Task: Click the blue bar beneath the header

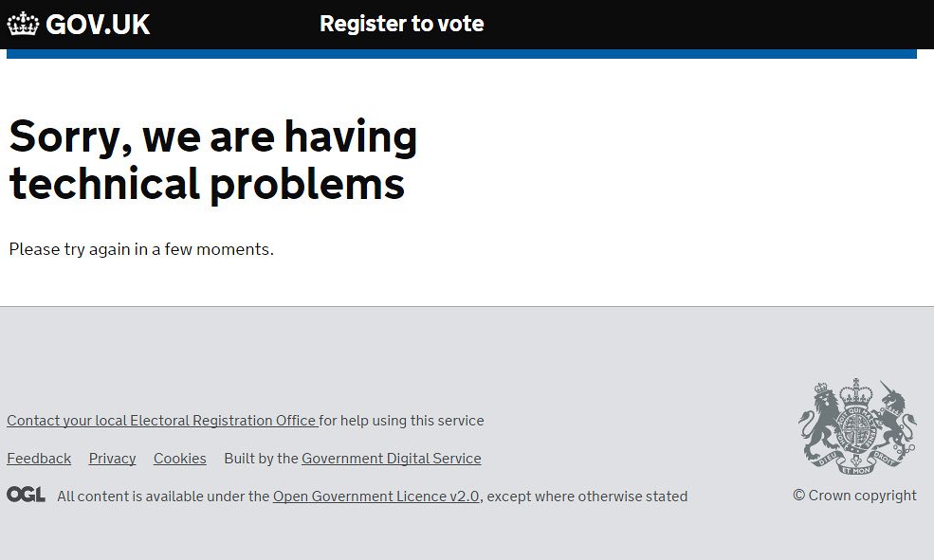Action: coord(461,54)
